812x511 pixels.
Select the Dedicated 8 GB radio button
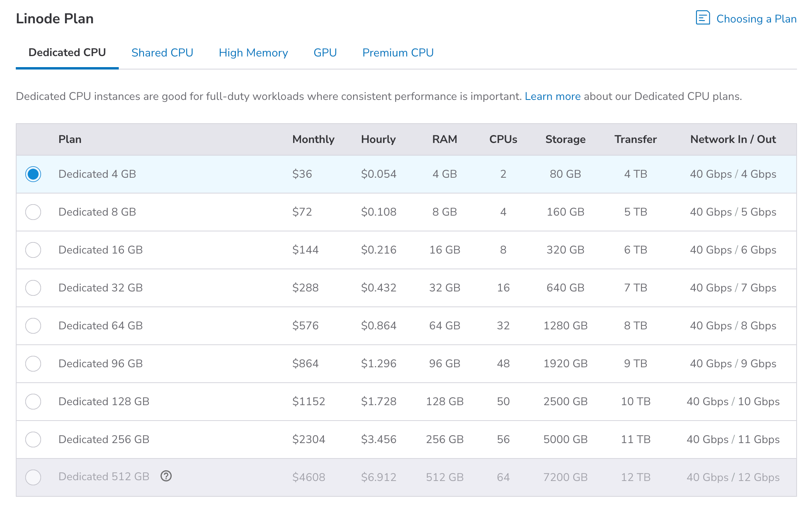[33, 212]
